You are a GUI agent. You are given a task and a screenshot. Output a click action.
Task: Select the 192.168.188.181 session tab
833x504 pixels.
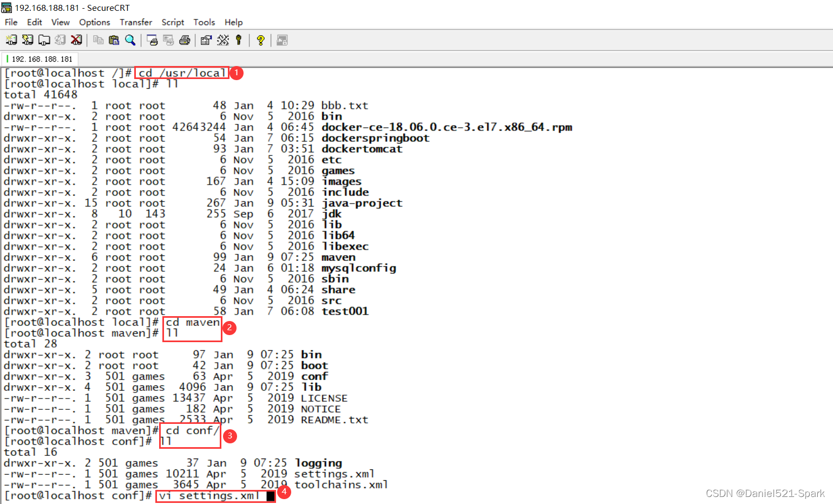pos(42,59)
